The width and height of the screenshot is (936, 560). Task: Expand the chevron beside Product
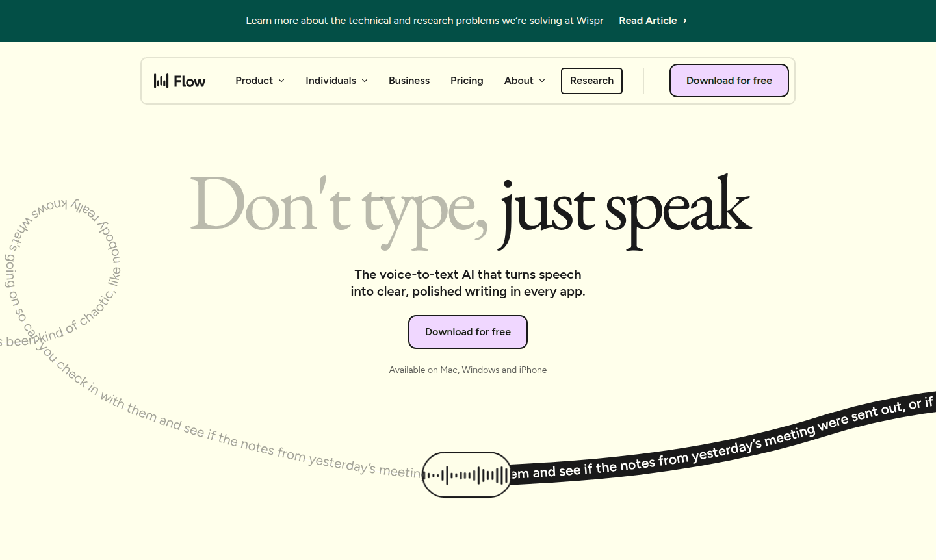(x=281, y=81)
